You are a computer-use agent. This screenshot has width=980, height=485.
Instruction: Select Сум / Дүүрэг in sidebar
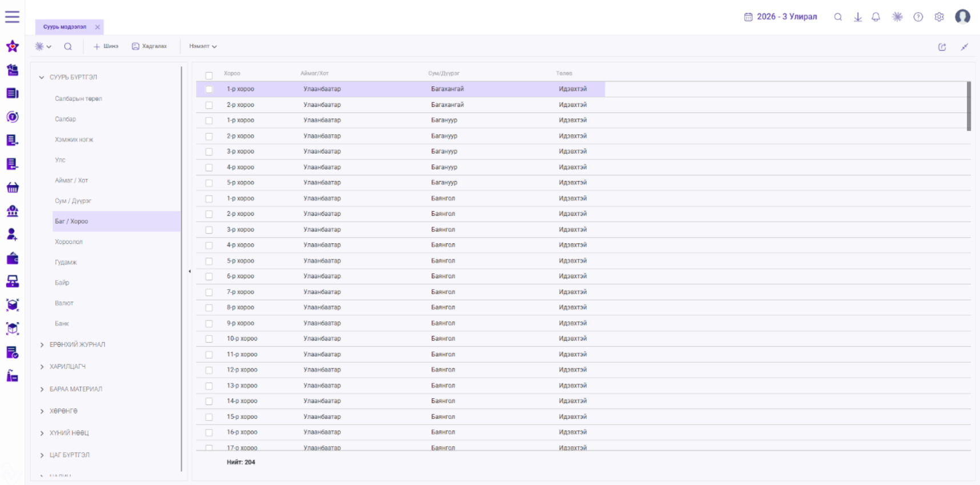pyautogui.click(x=73, y=201)
